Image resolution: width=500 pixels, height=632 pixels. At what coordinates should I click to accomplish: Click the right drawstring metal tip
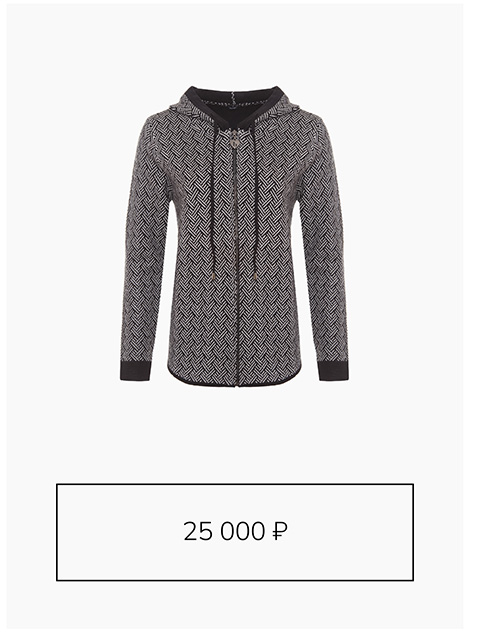(x=255, y=276)
